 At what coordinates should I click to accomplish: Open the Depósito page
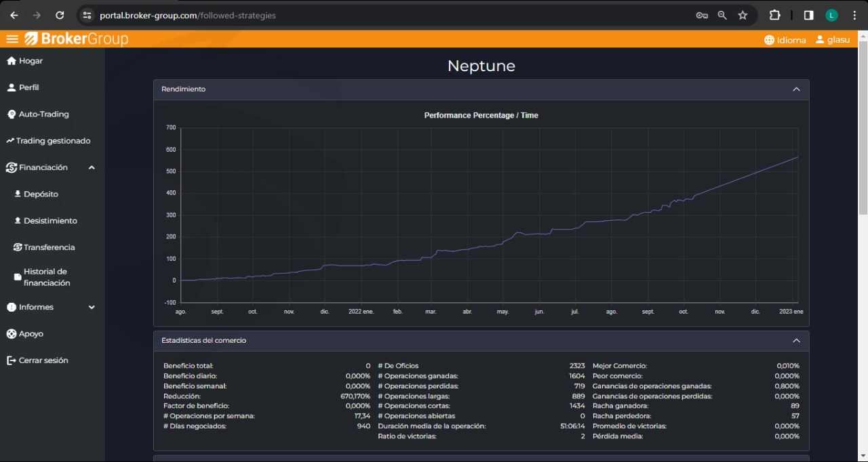(x=41, y=194)
